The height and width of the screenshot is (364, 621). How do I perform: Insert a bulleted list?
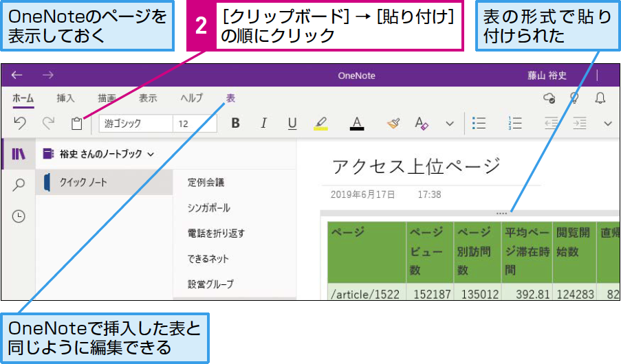point(479,124)
